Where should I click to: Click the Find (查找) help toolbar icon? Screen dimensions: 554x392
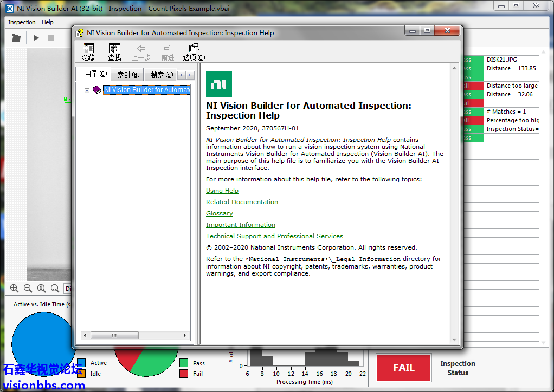click(114, 52)
